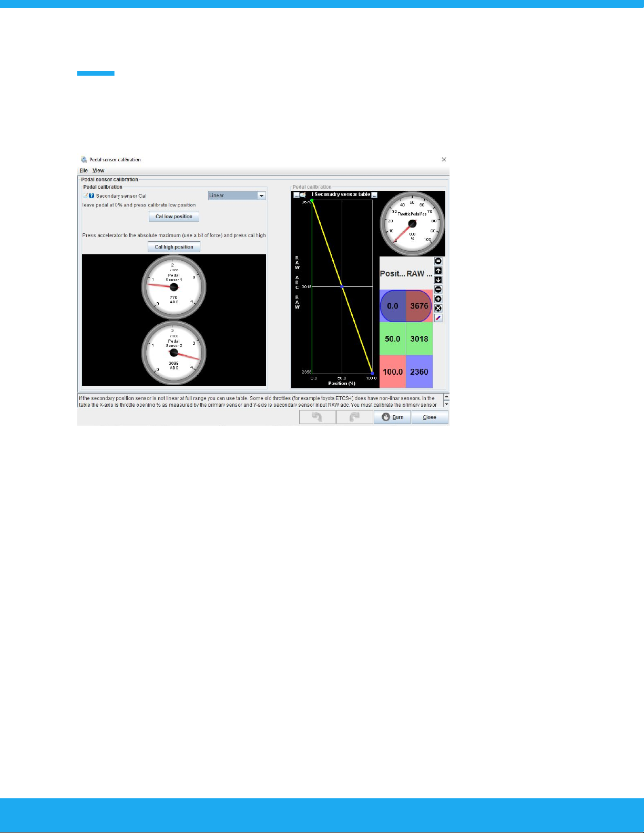The width and height of the screenshot is (644, 833).
Task: Click the minus decrease-value icon
Action: click(438, 290)
